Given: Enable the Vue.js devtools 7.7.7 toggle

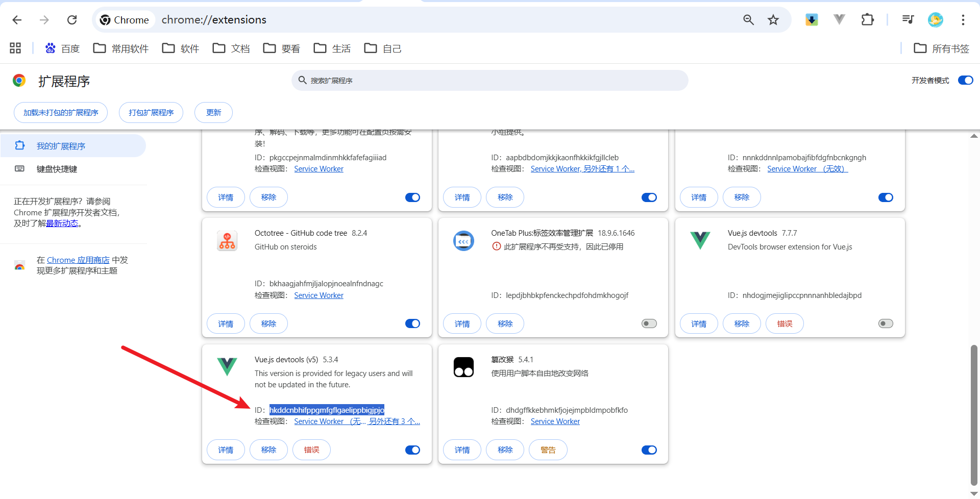Looking at the screenshot, I should [x=886, y=323].
